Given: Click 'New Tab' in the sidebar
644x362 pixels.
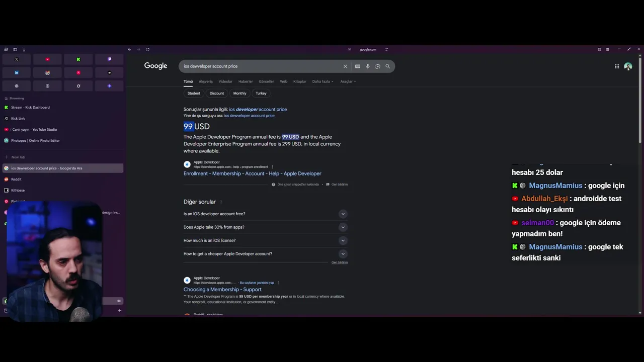Looking at the screenshot, I should point(63,157).
